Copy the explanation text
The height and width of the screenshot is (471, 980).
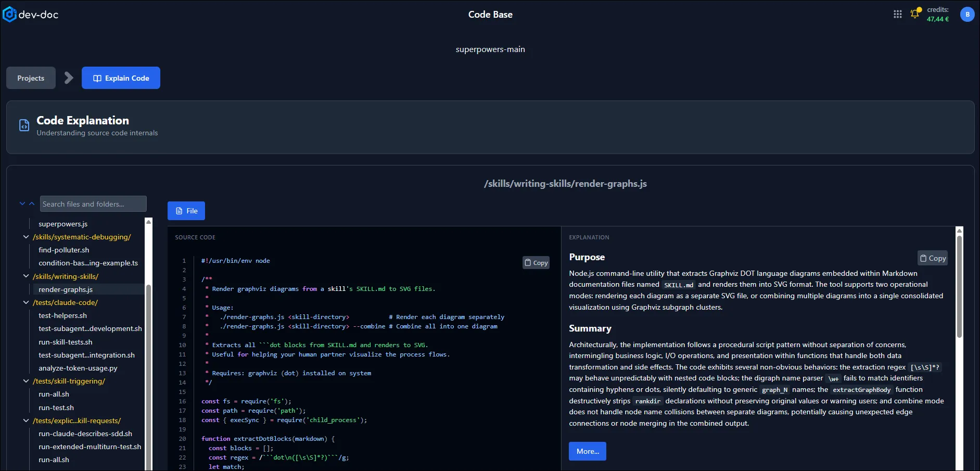pos(933,258)
